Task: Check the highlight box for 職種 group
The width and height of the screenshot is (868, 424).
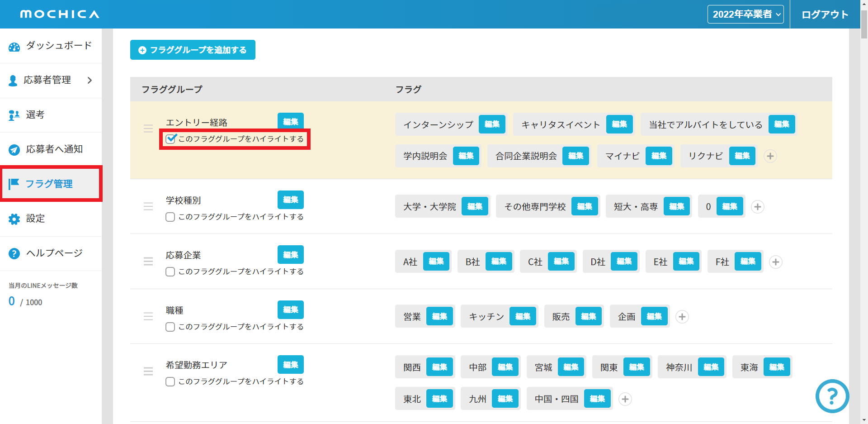Action: pyautogui.click(x=170, y=327)
